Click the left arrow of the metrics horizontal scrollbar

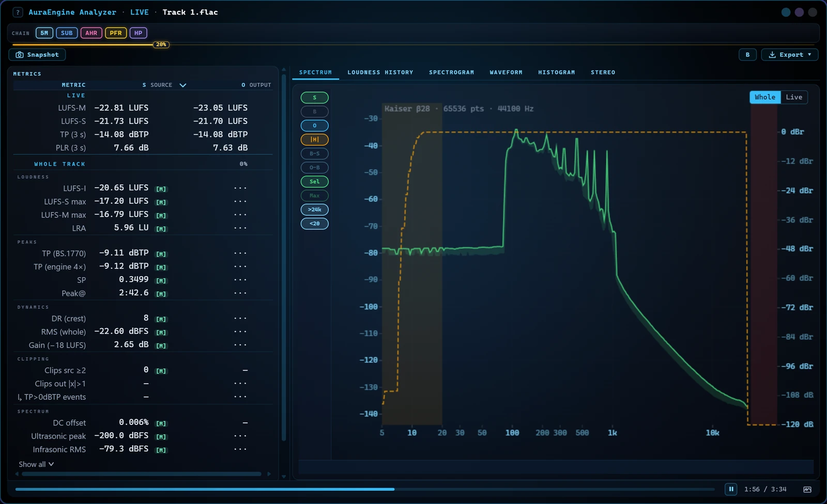coord(17,474)
